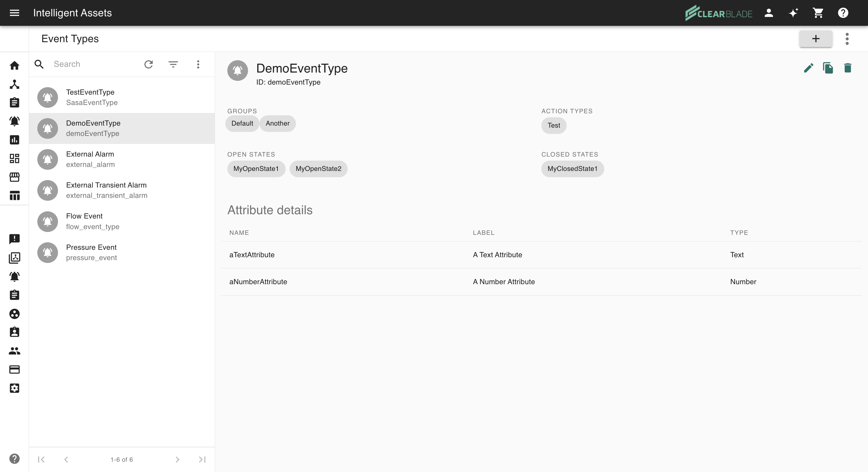Open the shopping cart icon in the header
868x472 pixels.
(x=818, y=13)
